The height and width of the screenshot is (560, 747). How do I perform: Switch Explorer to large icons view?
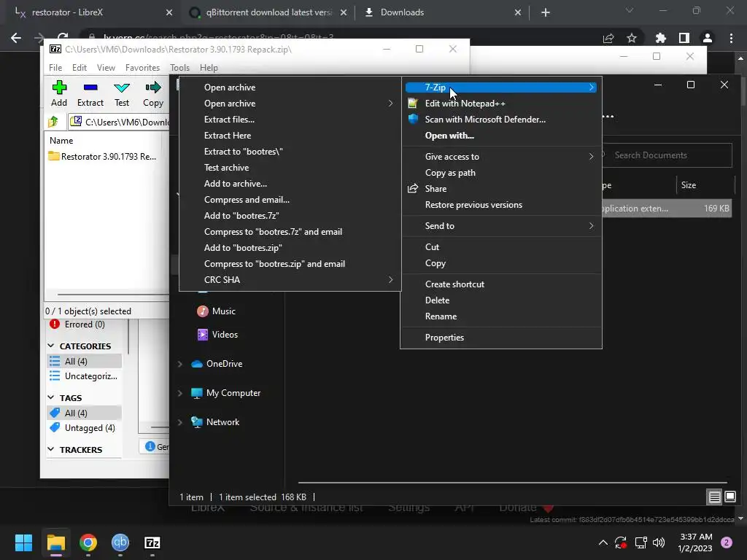click(x=729, y=497)
